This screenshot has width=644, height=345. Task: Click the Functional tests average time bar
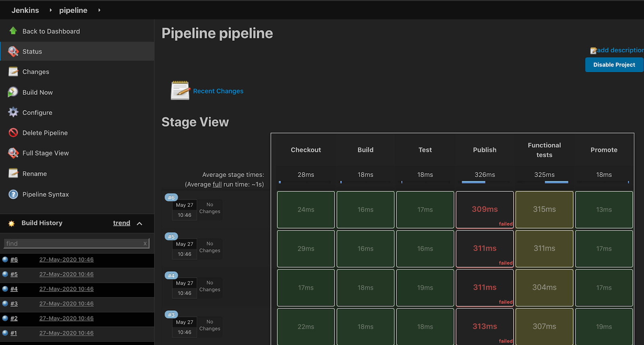[556, 182]
